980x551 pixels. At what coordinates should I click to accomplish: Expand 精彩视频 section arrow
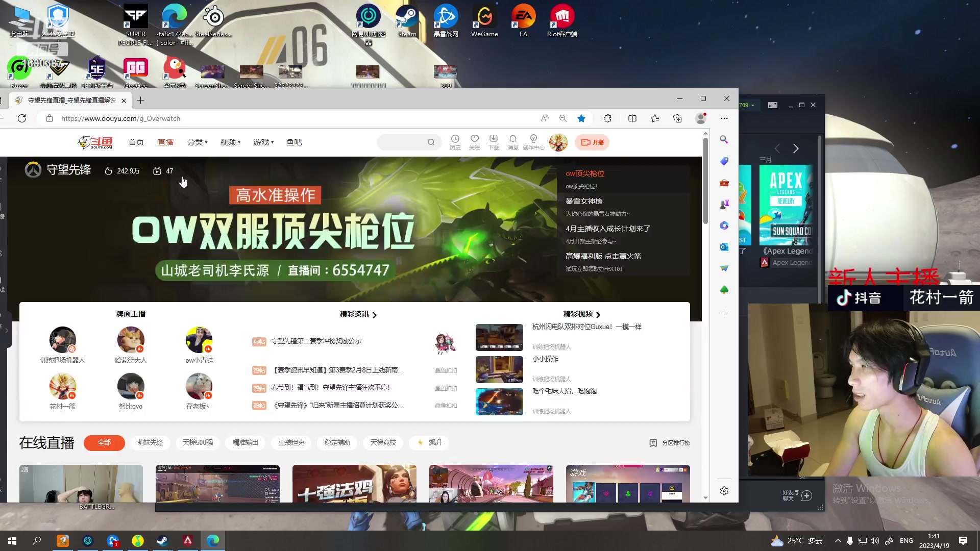pyautogui.click(x=598, y=315)
